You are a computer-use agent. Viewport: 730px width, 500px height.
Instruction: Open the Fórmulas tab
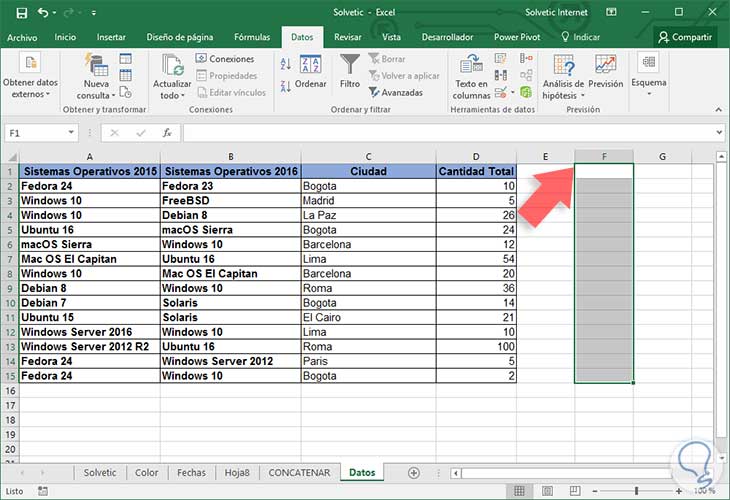coord(252,37)
